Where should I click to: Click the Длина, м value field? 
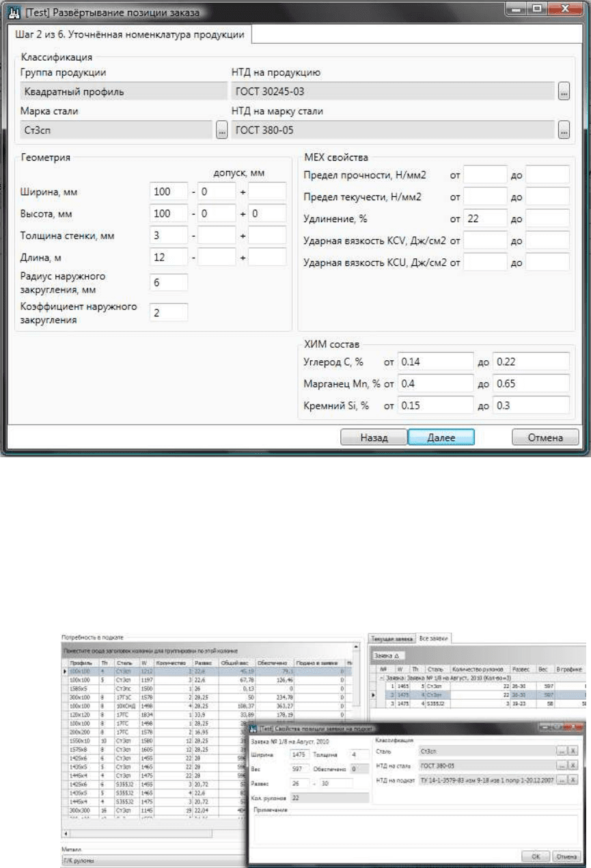[x=169, y=257]
